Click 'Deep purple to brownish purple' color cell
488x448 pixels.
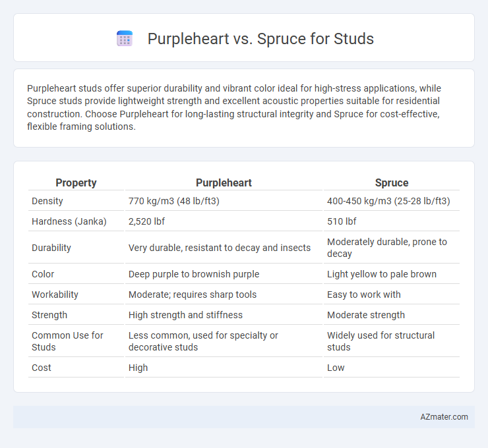click(x=194, y=274)
